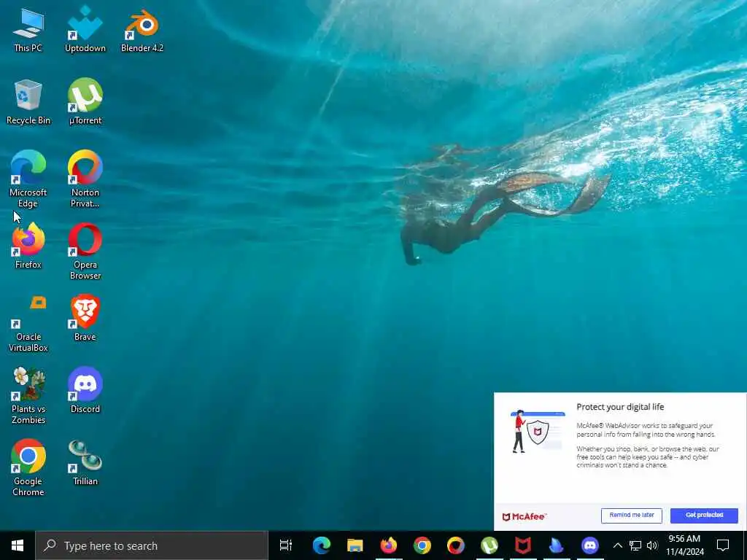747x560 pixels.
Task: Select the Recycle Bin icon
Action: [x=28, y=102]
